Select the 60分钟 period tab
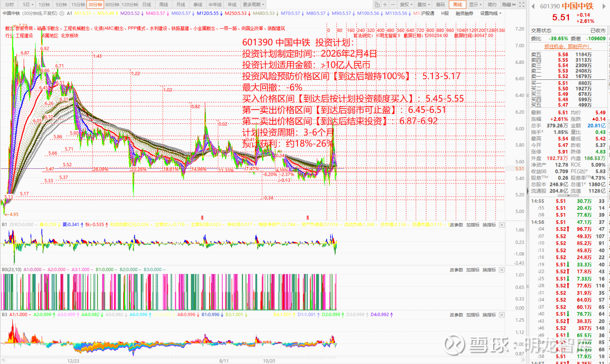 (x=112, y=5)
